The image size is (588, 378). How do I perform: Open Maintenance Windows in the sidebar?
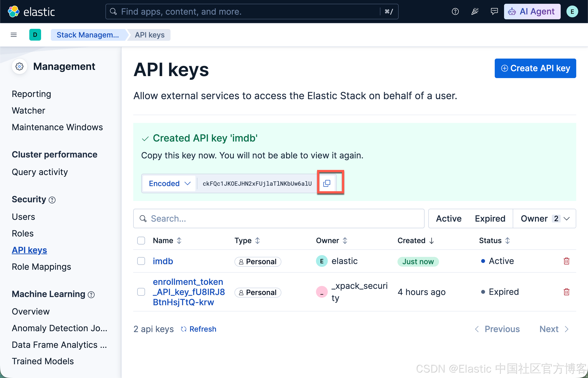coord(57,127)
